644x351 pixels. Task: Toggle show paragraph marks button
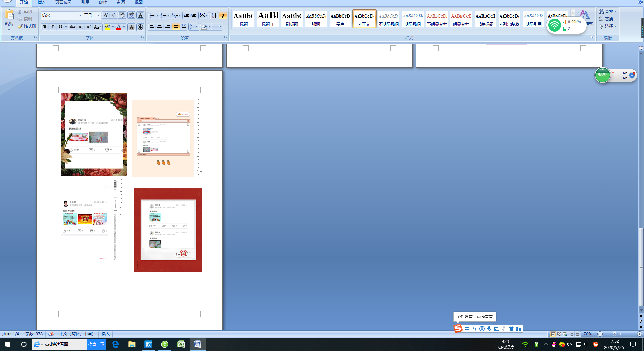coord(223,16)
